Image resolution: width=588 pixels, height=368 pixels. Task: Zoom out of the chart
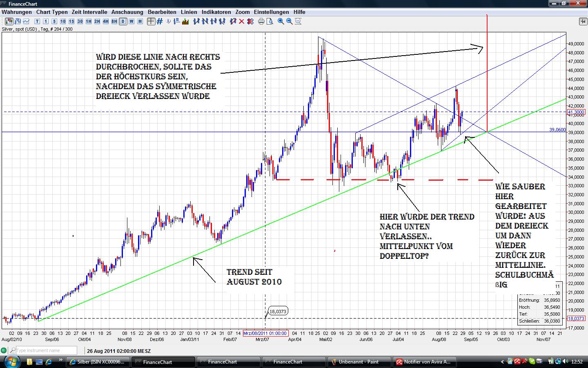click(289, 21)
